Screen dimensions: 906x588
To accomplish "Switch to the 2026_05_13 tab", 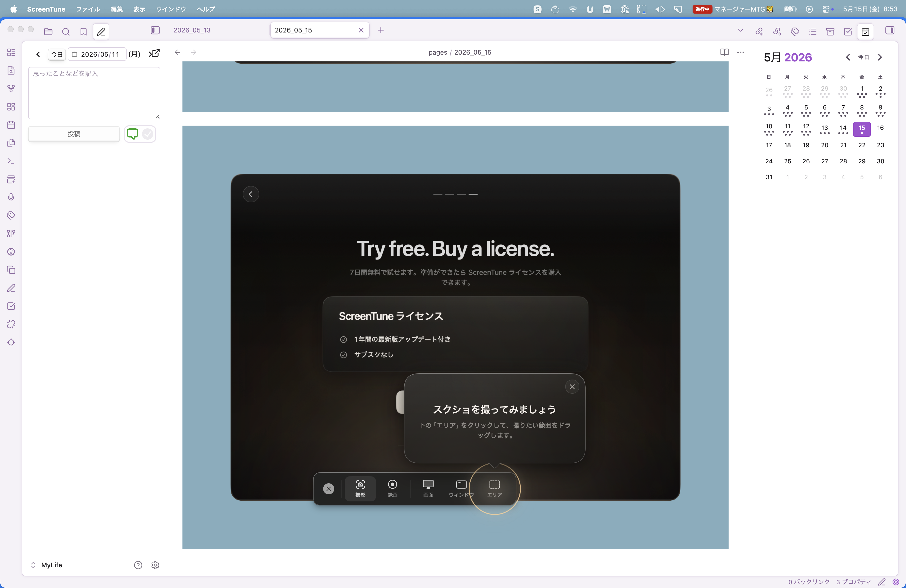I will point(192,30).
